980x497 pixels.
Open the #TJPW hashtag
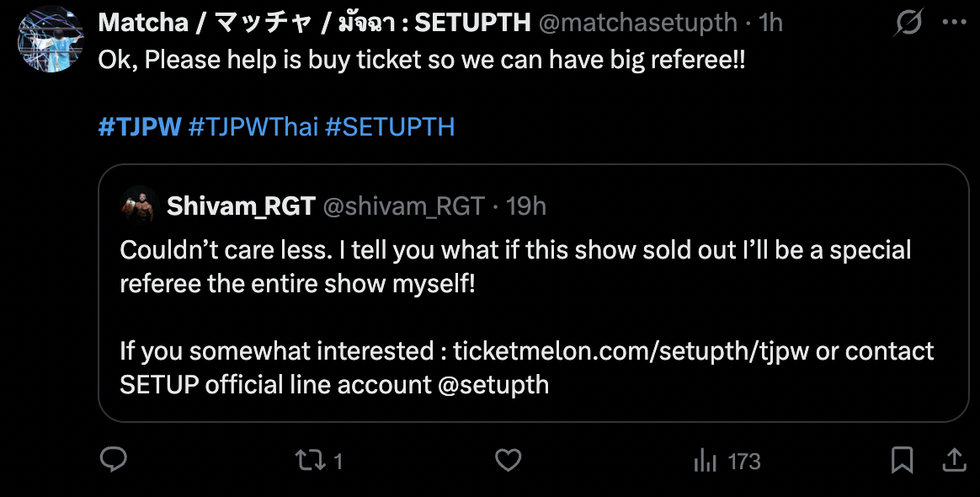[140, 127]
